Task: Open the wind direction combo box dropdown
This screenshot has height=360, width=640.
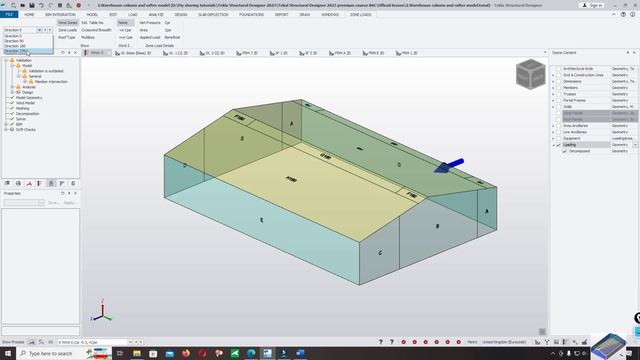Action: coord(40,30)
